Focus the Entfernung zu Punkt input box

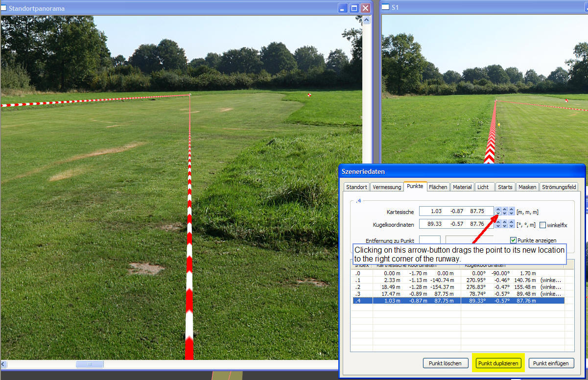tap(429, 240)
